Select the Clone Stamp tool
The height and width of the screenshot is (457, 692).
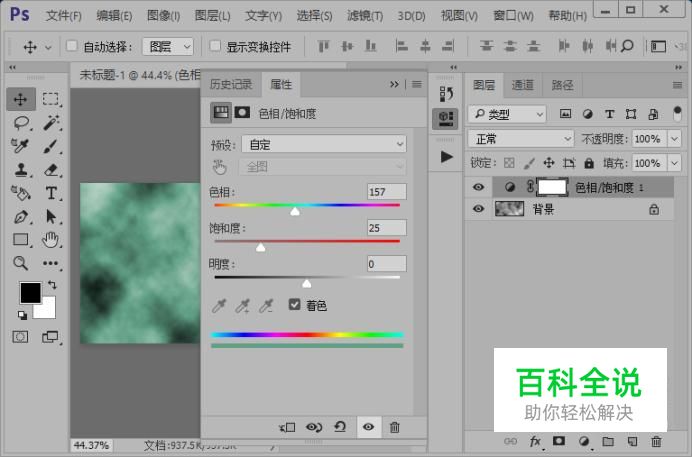point(21,169)
